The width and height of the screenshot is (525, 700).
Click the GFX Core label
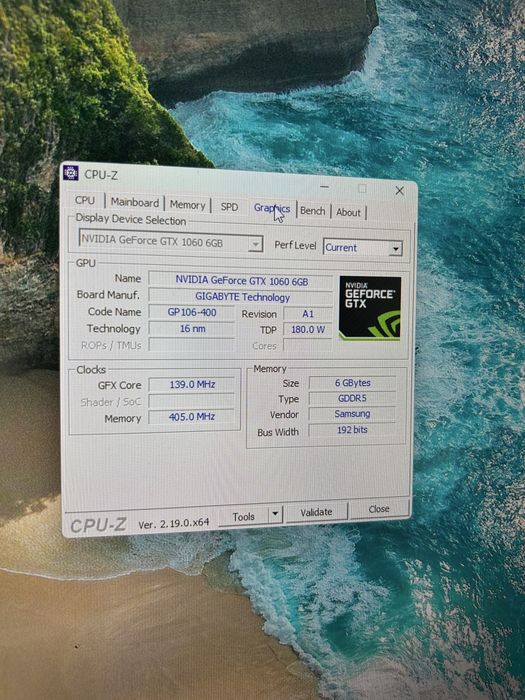119,385
